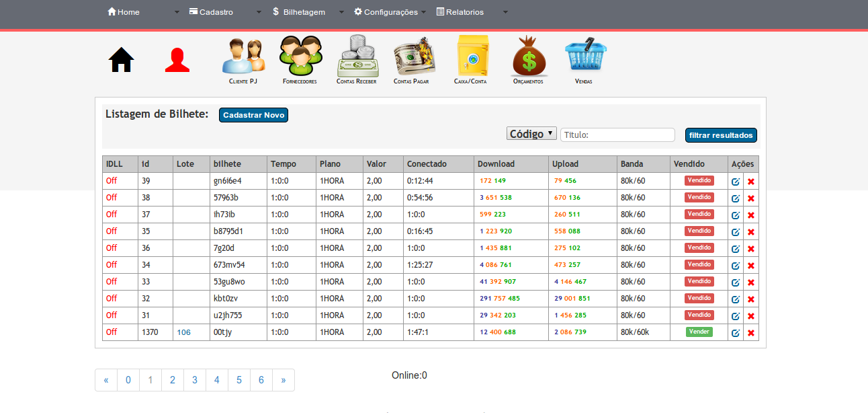Select bilhete cell kbt0zv
Screen dimensions: 868x413
click(x=238, y=299)
